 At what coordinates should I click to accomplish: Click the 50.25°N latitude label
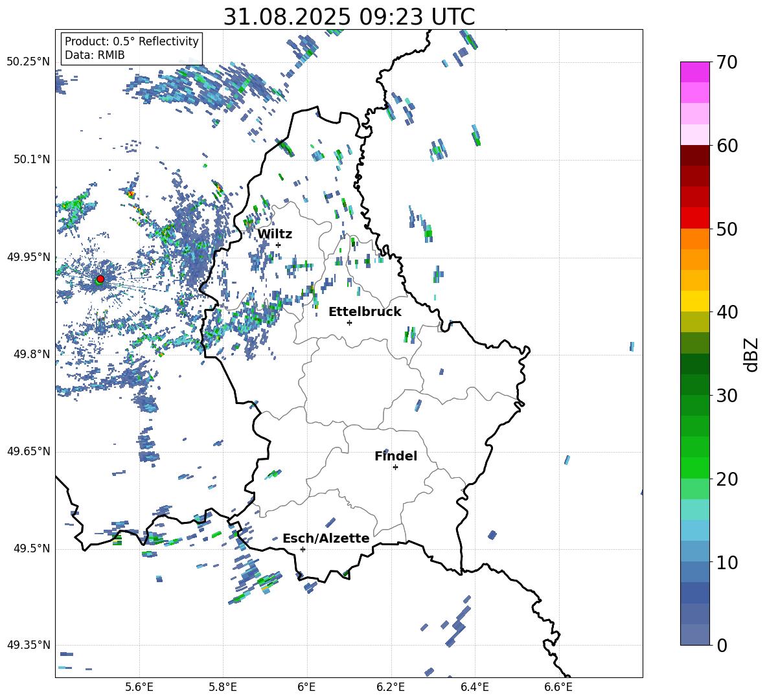(x=29, y=62)
